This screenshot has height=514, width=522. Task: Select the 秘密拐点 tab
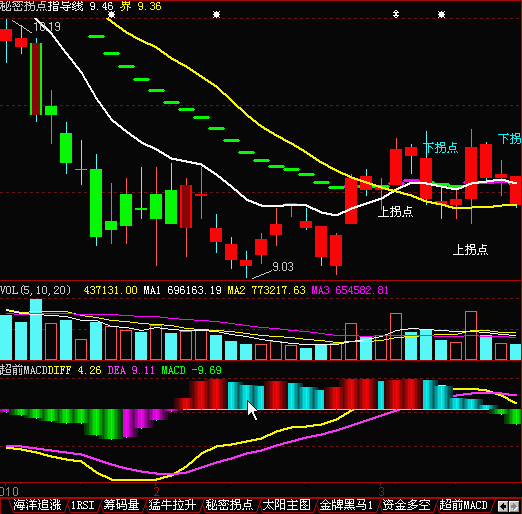click(229, 505)
